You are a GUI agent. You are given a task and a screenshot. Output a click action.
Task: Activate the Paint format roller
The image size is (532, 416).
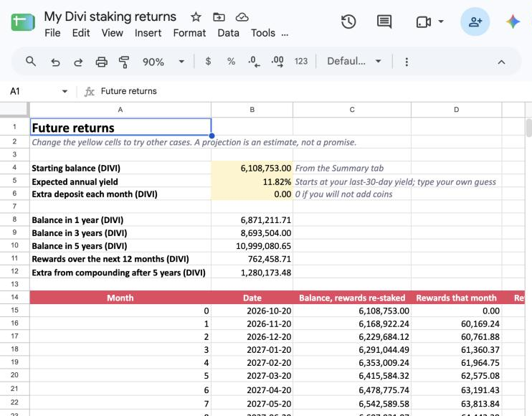pos(124,62)
